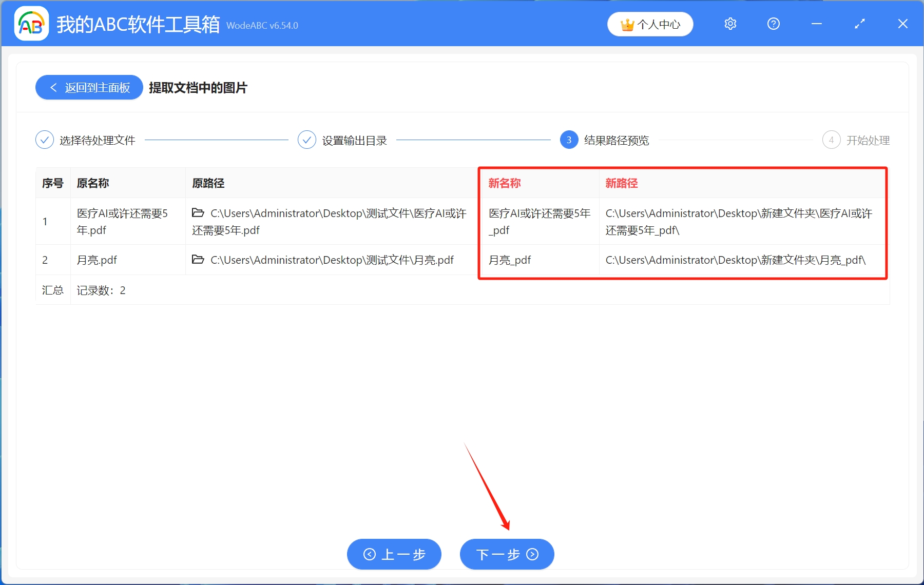Click the 原路径 column header
The image size is (924, 585).
(x=207, y=183)
